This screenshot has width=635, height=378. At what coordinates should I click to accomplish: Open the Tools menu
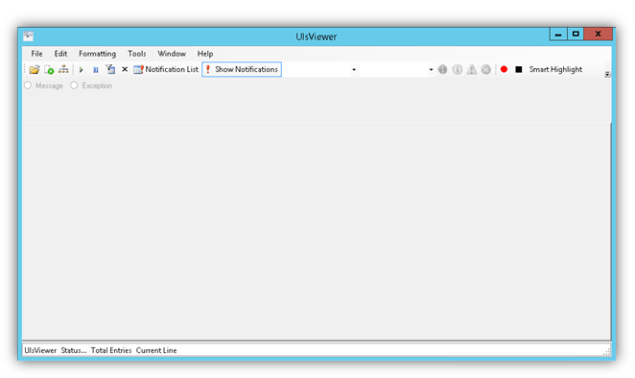[137, 53]
